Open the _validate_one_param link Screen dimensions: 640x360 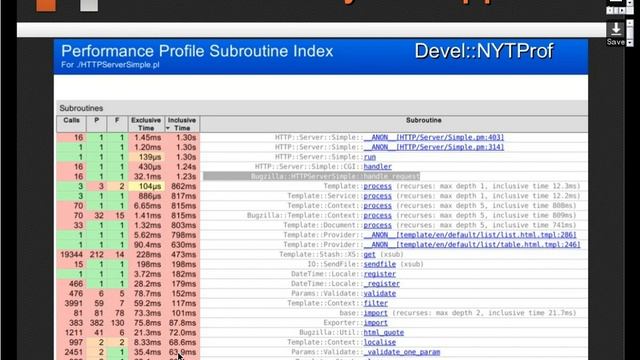point(402,352)
